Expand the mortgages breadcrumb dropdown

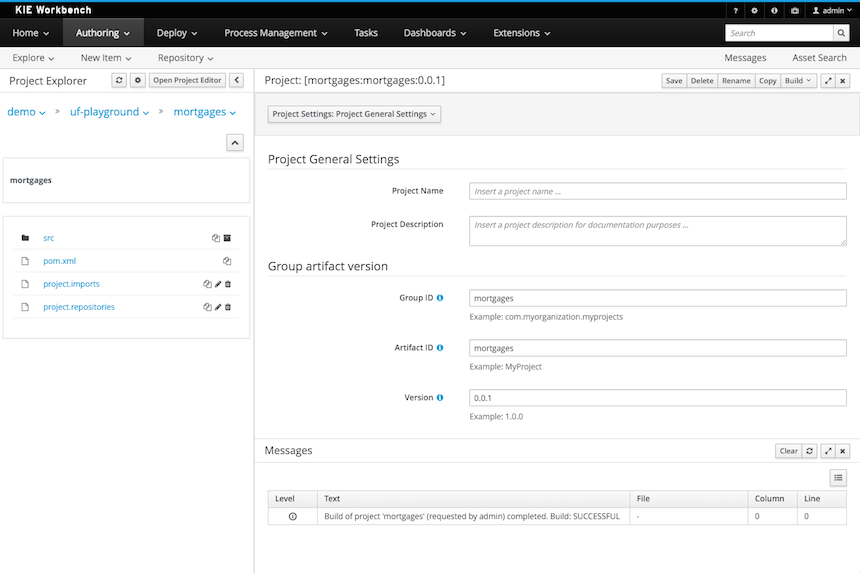205,112
